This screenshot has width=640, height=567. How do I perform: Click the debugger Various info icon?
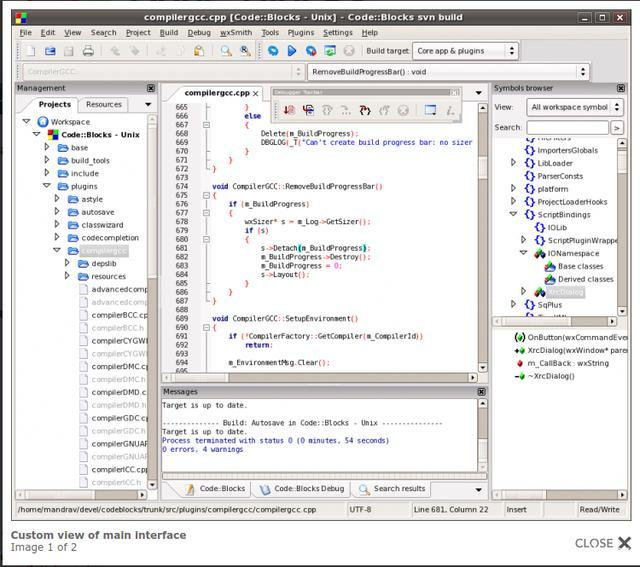pyautogui.click(x=450, y=110)
